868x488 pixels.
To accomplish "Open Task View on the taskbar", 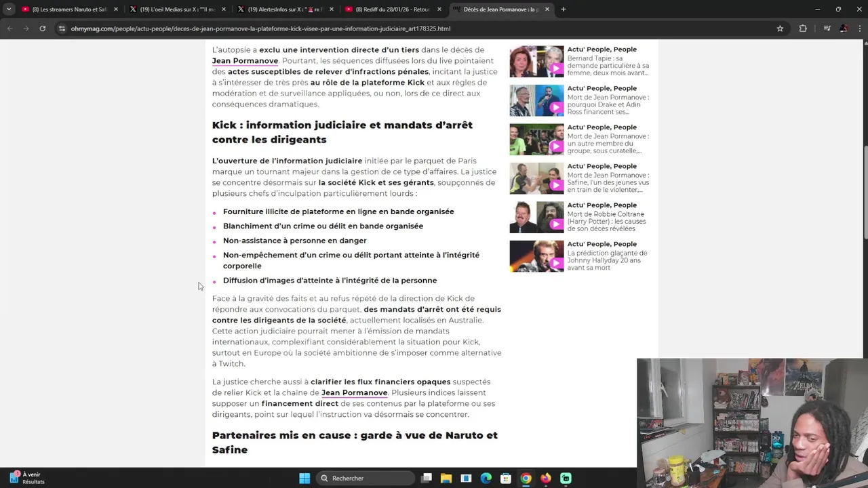I will click(427, 479).
